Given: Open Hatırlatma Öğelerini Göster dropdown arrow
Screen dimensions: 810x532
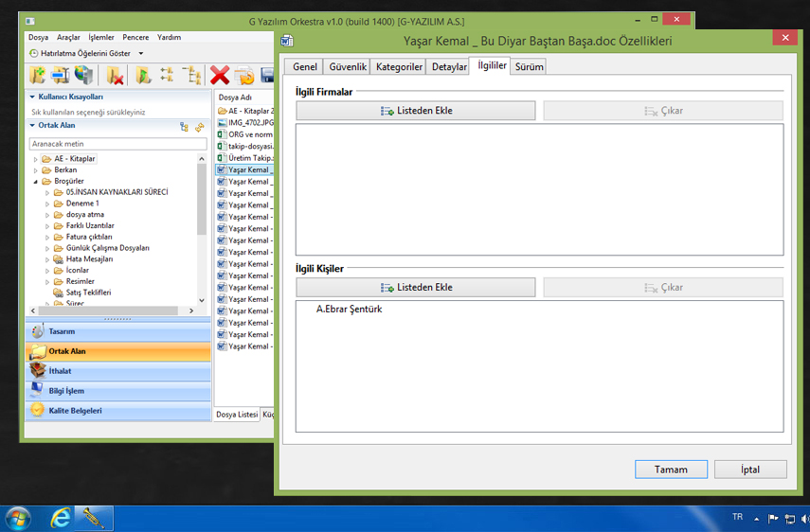Looking at the screenshot, I should [141, 54].
